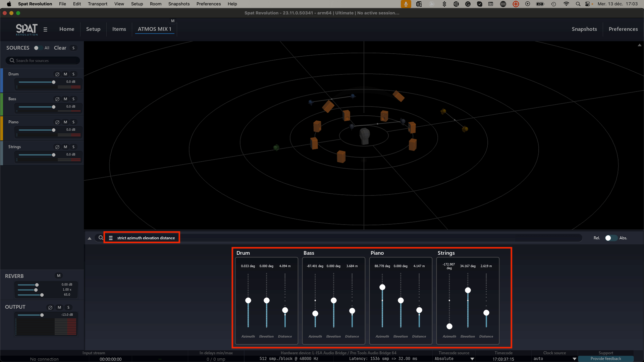Click the hamburger menu next to SPAT logo
This screenshot has height=362, width=644.
(x=45, y=29)
